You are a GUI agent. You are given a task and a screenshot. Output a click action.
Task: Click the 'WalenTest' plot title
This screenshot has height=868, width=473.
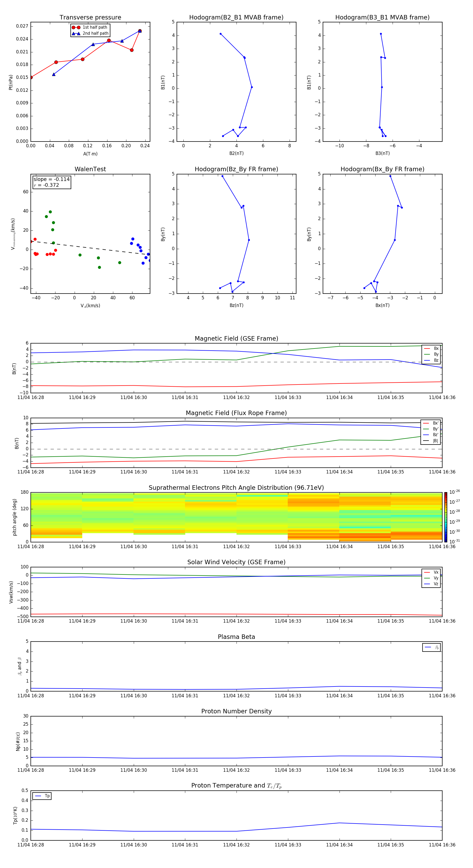(x=90, y=169)
